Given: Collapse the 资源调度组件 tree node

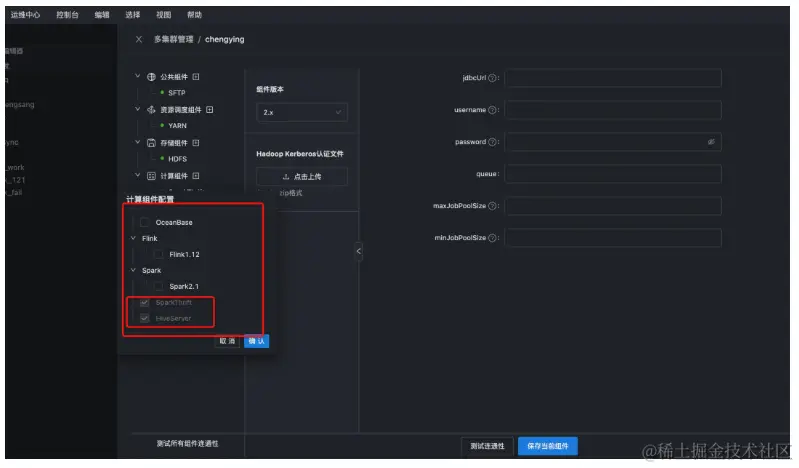Looking at the screenshot, I should [x=137, y=109].
